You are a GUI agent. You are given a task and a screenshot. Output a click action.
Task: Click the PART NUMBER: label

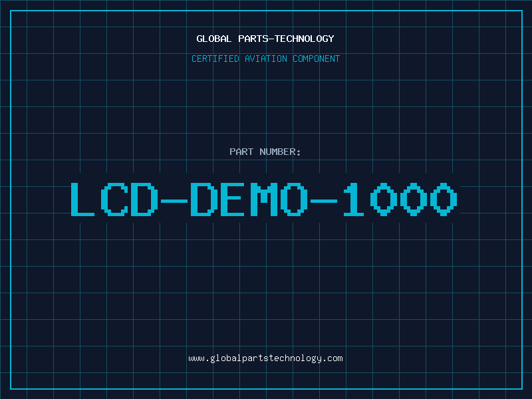click(x=265, y=152)
